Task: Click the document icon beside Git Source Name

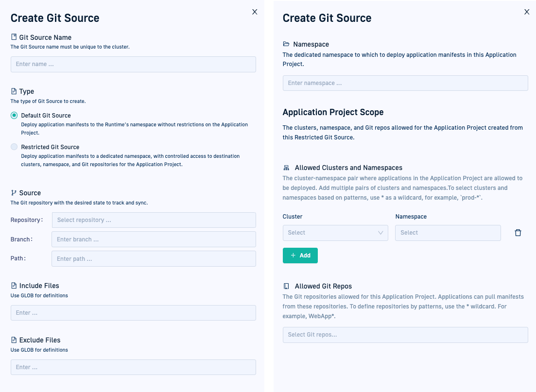Action: pos(14,37)
